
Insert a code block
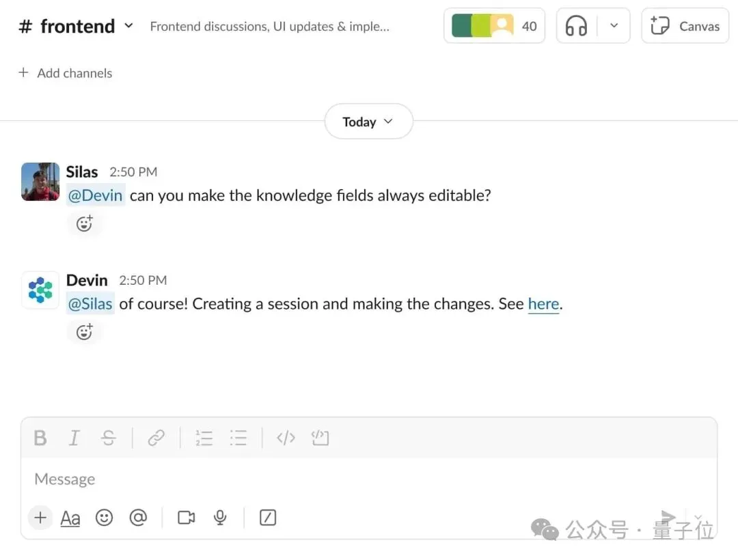click(x=320, y=438)
